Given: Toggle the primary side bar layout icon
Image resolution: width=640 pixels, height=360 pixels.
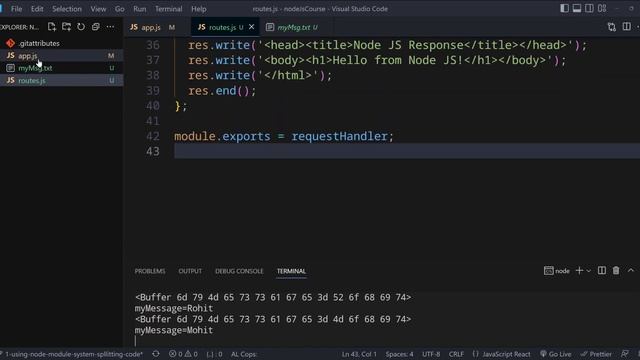Looking at the screenshot, I should (564, 8).
